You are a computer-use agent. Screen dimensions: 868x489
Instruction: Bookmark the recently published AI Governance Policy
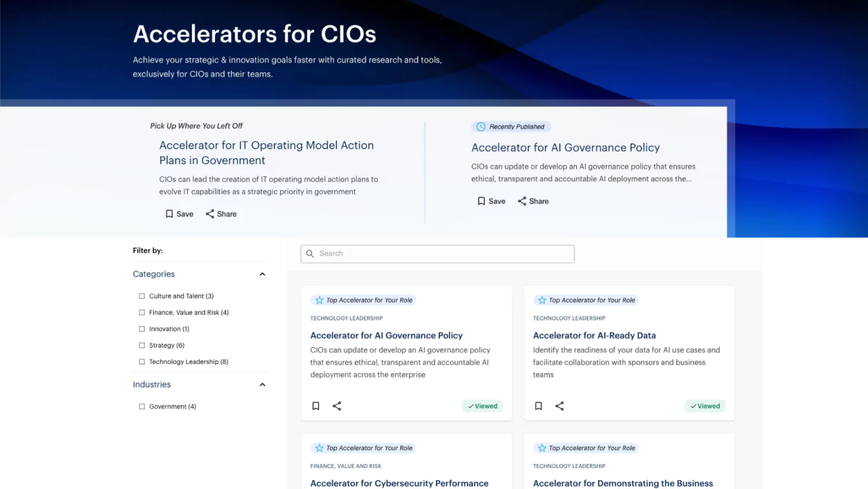481,200
